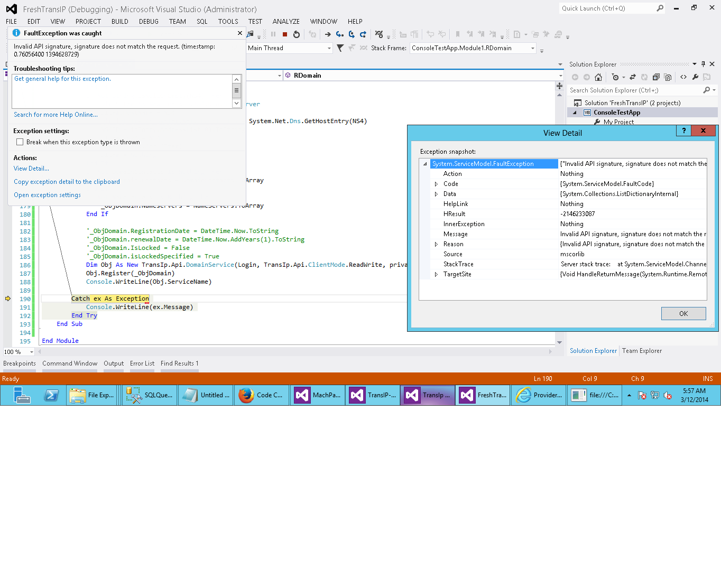Click the Quick Launch search magnifier

pos(660,8)
